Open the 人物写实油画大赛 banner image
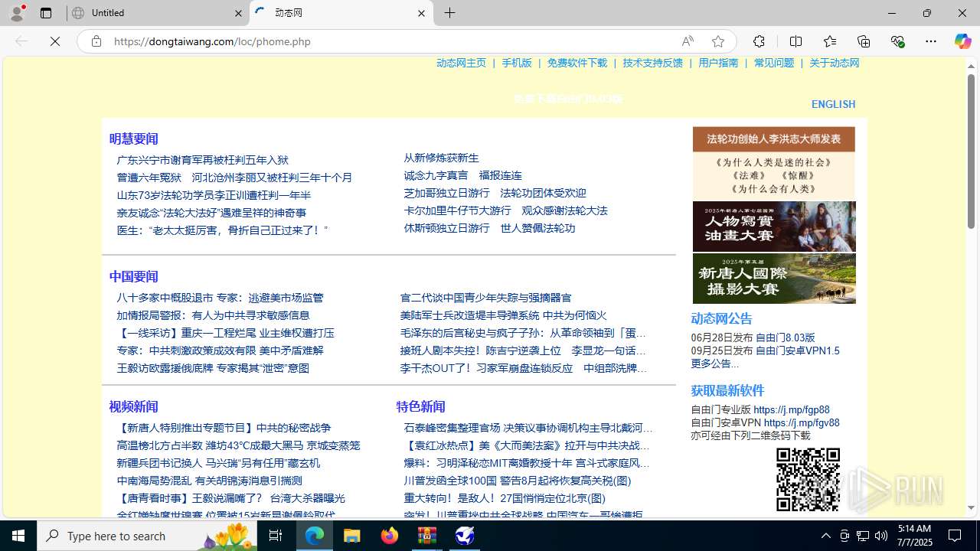Image resolution: width=980 pixels, height=551 pixels. 774,227
